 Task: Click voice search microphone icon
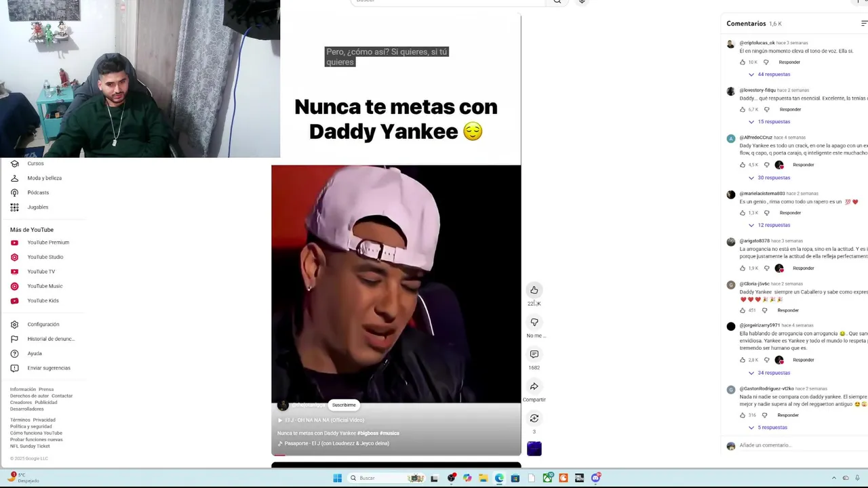582,1
